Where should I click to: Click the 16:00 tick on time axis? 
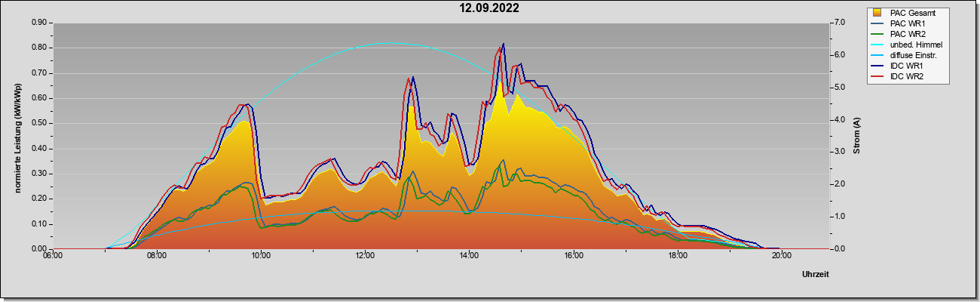573,256
